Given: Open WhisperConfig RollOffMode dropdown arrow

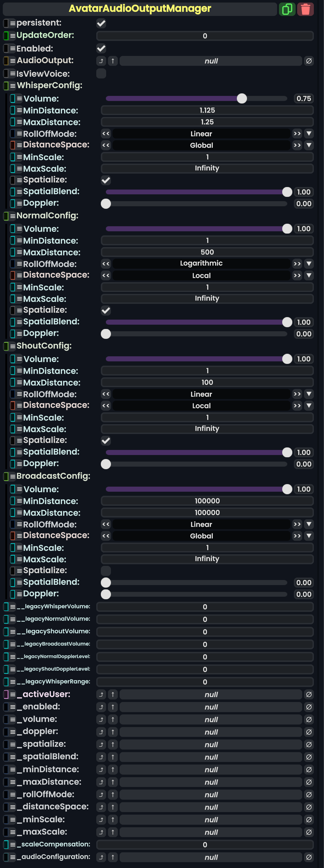Looking at the screenshot, I should 309,134.
